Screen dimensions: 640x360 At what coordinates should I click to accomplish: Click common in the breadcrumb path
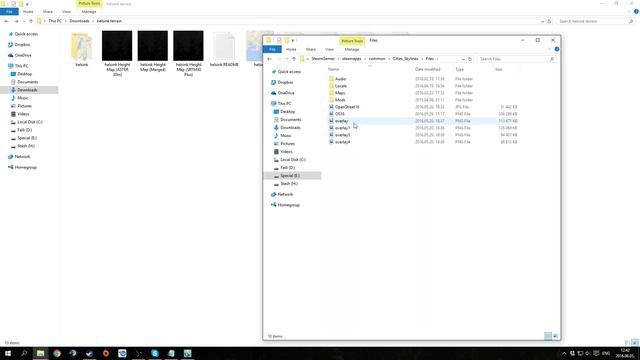click(377, 59)
